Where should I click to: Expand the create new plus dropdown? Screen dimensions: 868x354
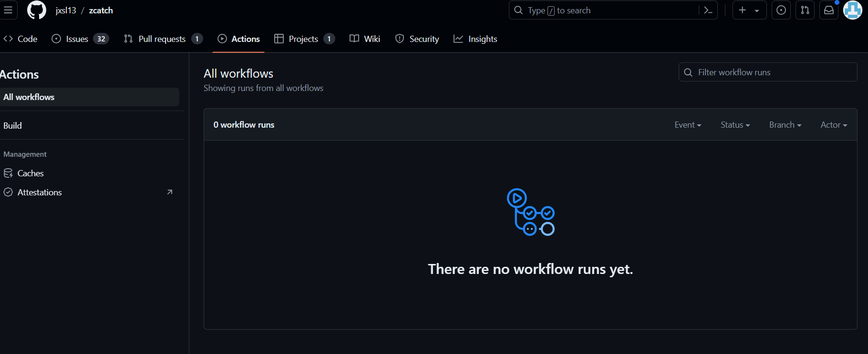(x=749, y=10)
